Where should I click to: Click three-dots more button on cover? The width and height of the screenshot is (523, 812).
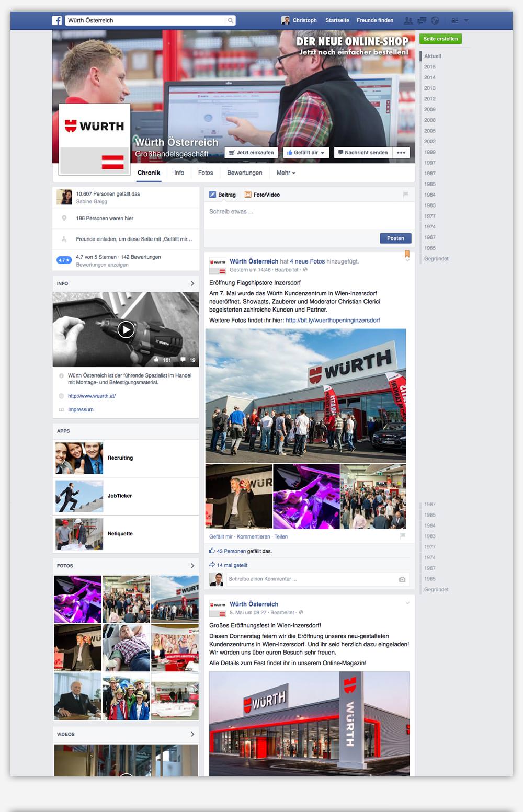[x=401, y=153]
